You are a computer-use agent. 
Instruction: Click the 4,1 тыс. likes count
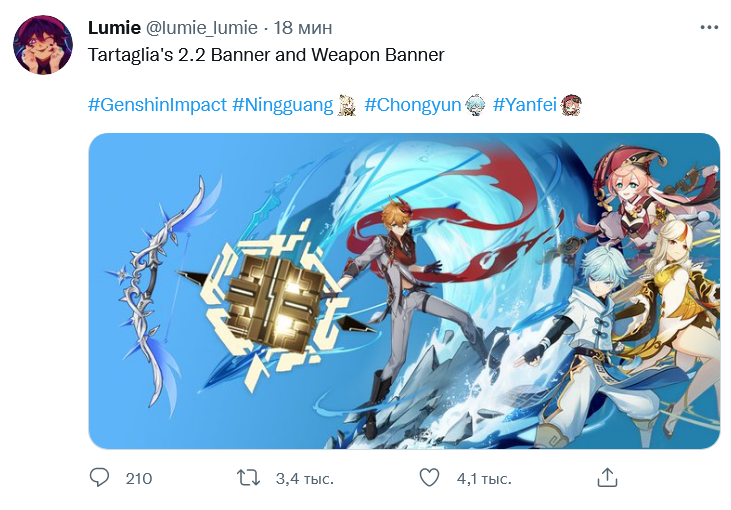tap(484, 478)
